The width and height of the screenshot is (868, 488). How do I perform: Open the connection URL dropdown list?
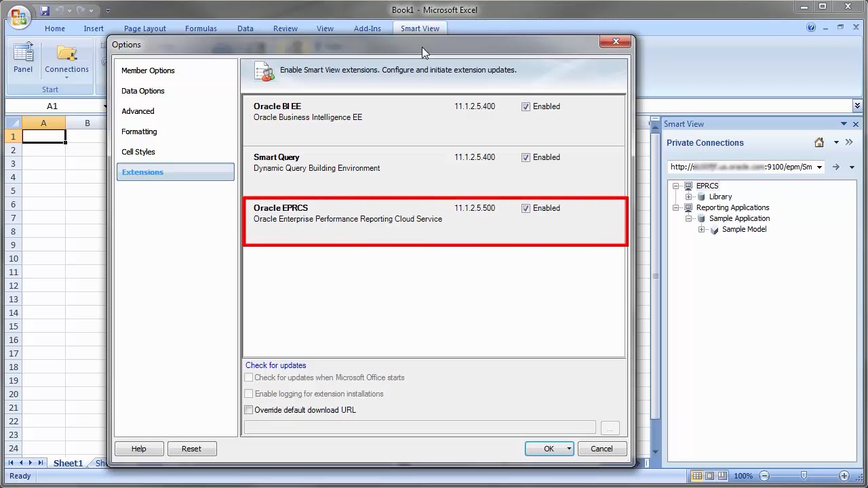tap(819, 167)
